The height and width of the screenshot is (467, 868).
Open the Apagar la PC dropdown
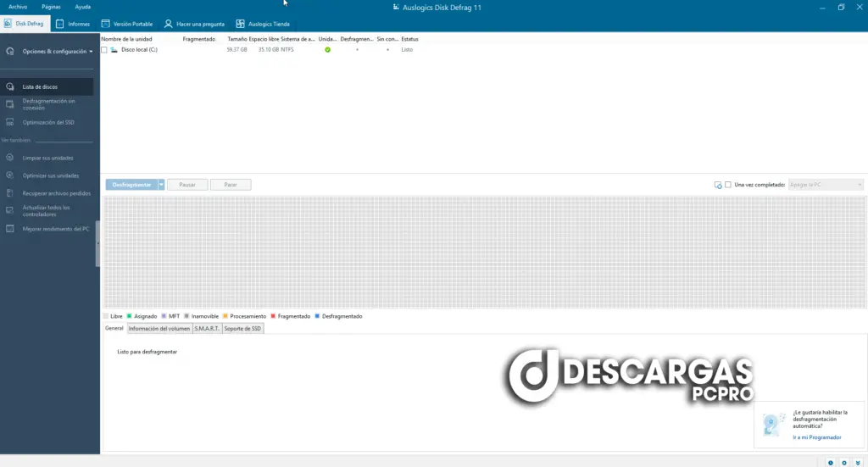tap(826, 185)
